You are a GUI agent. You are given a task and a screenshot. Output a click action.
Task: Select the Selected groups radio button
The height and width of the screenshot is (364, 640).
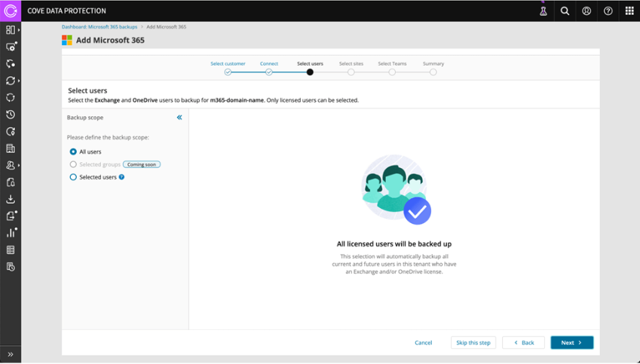pos(73,164)
